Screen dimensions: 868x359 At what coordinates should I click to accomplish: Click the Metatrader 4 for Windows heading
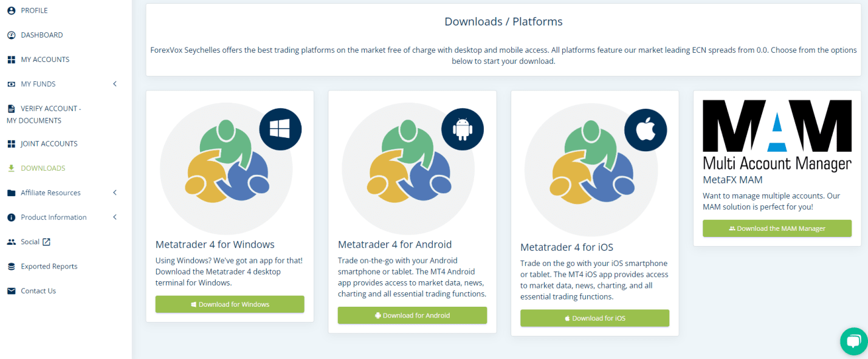point(215,245)
